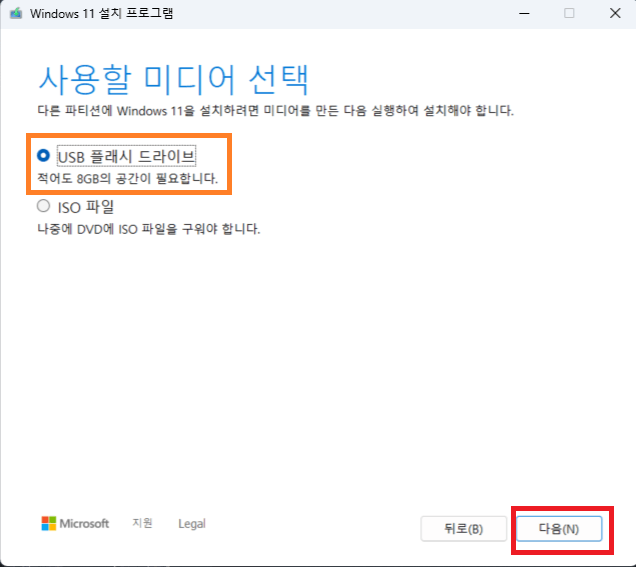Open the 지원 link
The width and height of the screenshot is (636, 567).
pos(142,523)
